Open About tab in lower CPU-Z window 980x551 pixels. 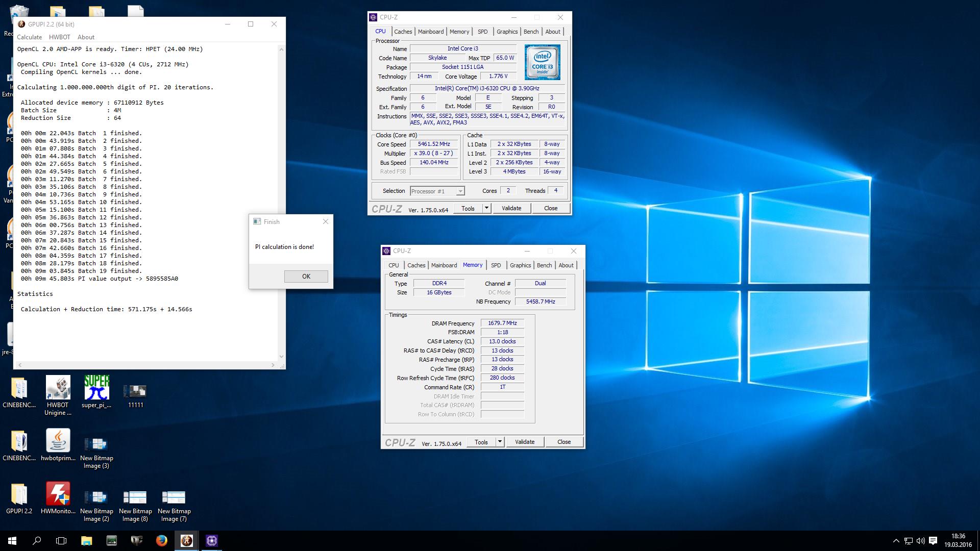[566, 265]
